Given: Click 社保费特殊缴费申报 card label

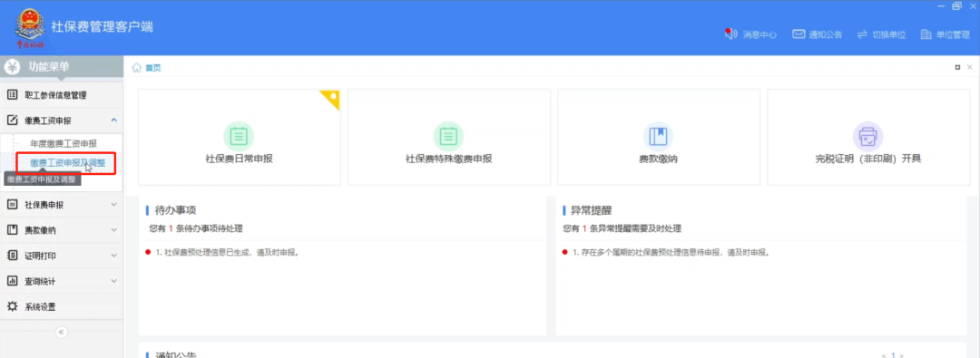Looking at the screenshot, I should 449,159.
